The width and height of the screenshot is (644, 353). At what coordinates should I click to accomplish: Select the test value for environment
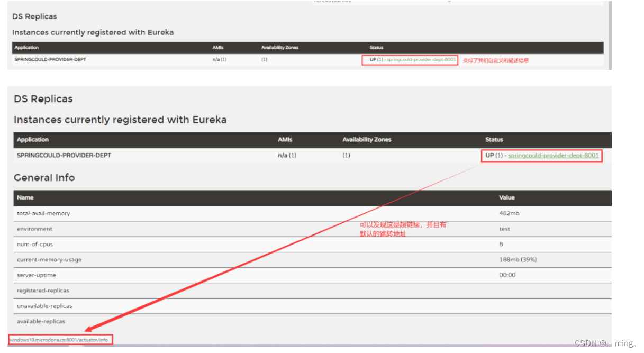pyautogui.click(x=504, y=229)
